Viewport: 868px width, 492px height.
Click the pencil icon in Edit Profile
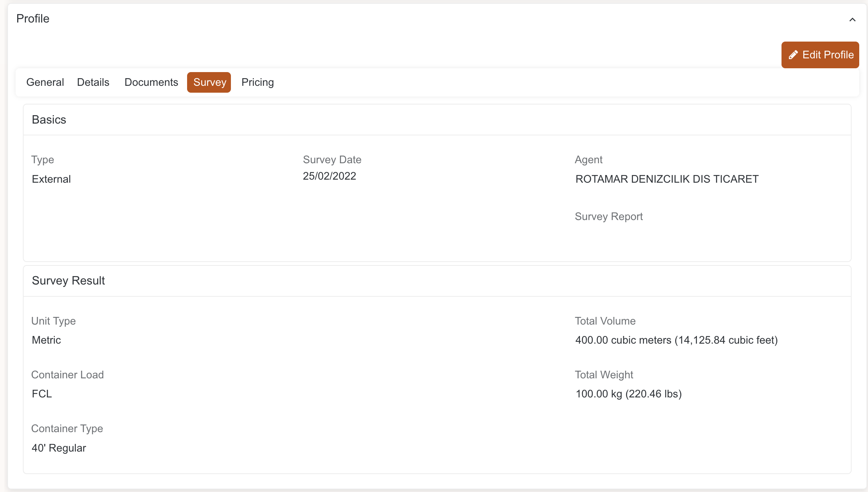(x=793, y=55)
